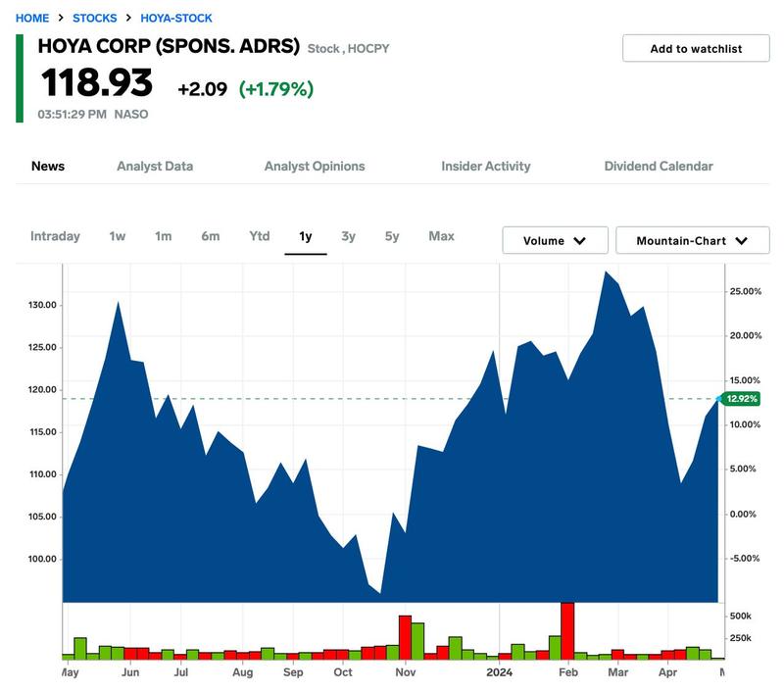Open the STOCKS breadcrumb link
This screenshot has height=692, width=784.
[94, 18]
